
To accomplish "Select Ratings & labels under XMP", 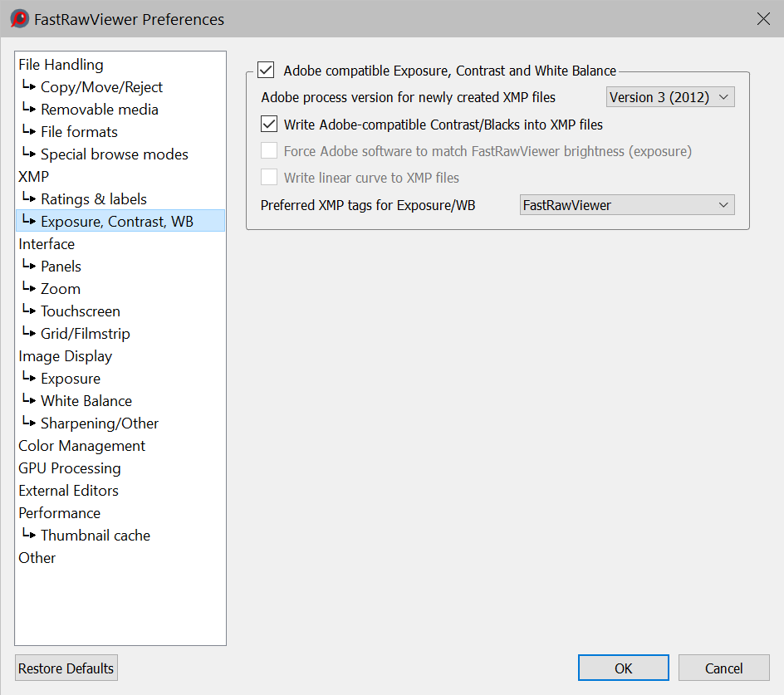I will click(93, 199).
